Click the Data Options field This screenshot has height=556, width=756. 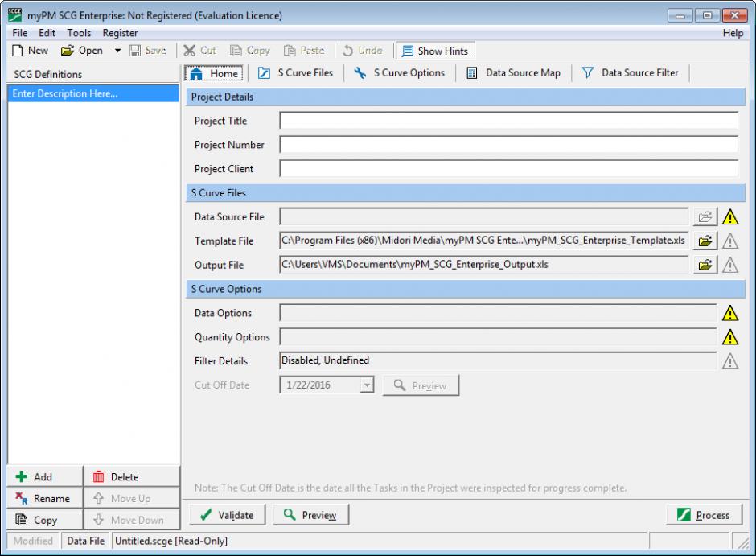(498, 313)
